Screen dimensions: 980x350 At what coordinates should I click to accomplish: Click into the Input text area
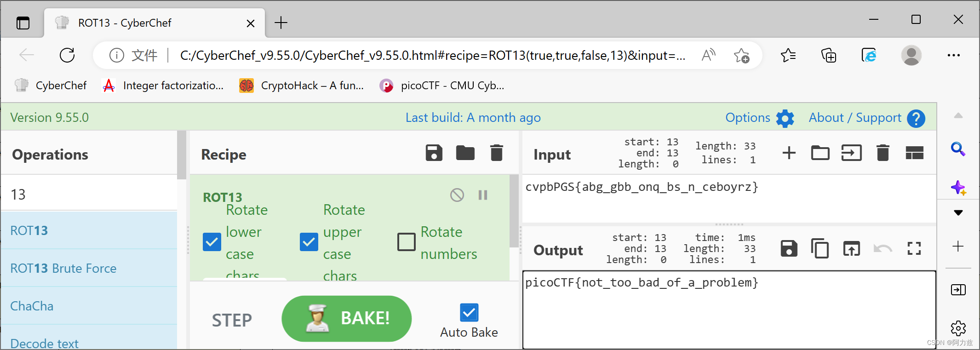729,198
